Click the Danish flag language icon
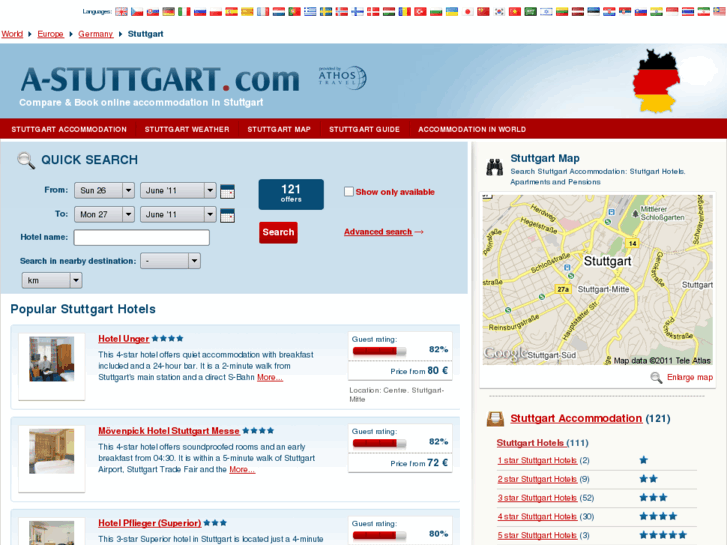Image resolution: width=727 pixels, height=545 pixels. click(x=373, y=12)
